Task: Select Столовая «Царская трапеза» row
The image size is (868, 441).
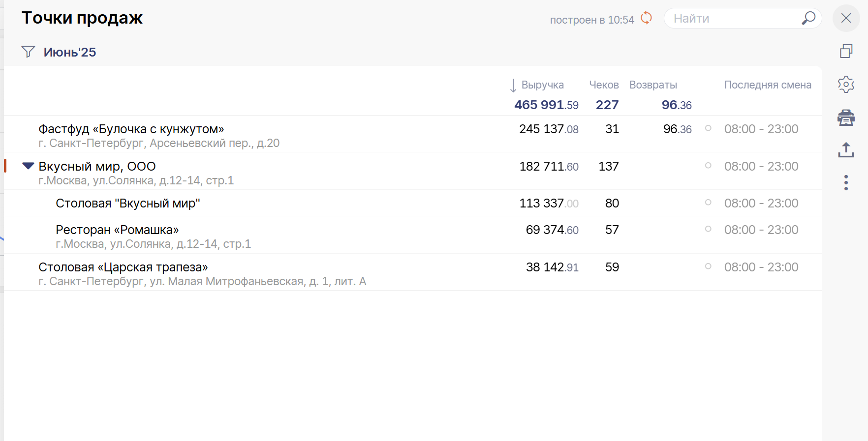Action: tap(123, 267)
